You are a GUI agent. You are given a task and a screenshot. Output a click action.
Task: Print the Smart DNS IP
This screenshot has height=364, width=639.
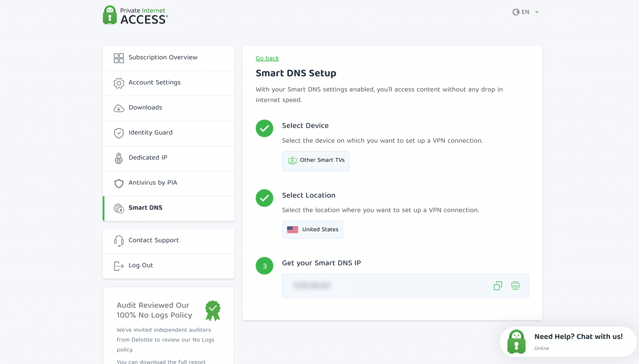point(515,285)
